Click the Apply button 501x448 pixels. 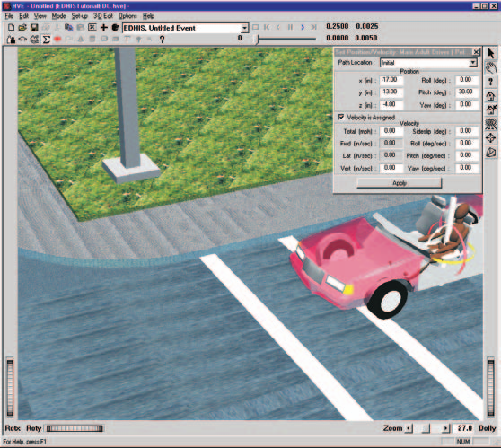pyautogui.click(x=399, y=183)
